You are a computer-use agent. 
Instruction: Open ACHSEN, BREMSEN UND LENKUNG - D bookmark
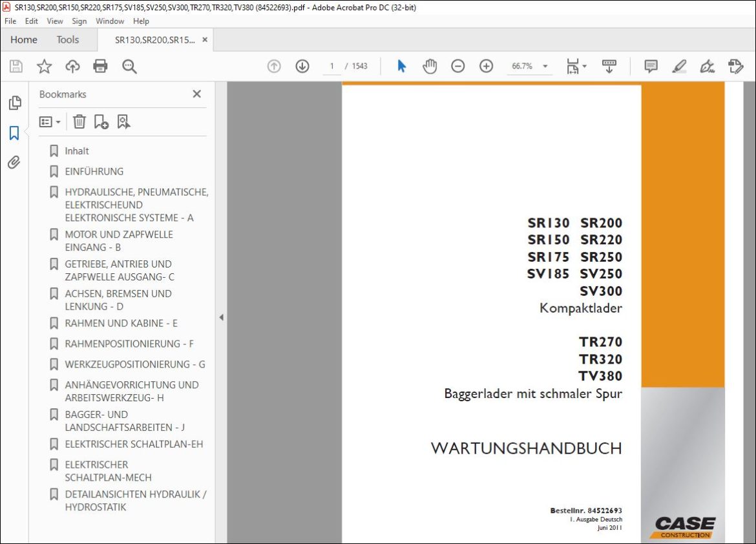[118, 300]
